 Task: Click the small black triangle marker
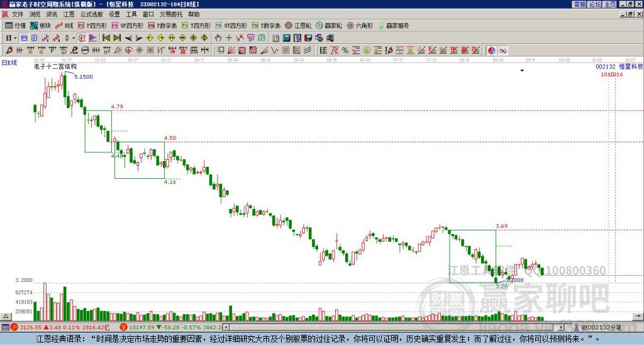(522, 71)
